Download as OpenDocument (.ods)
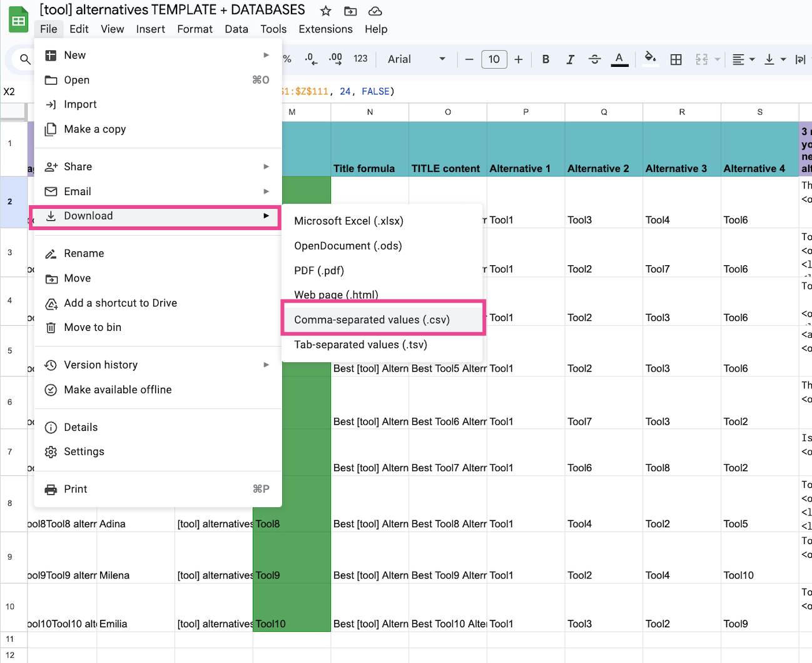812x663 pixels. [x=382, y=246]
